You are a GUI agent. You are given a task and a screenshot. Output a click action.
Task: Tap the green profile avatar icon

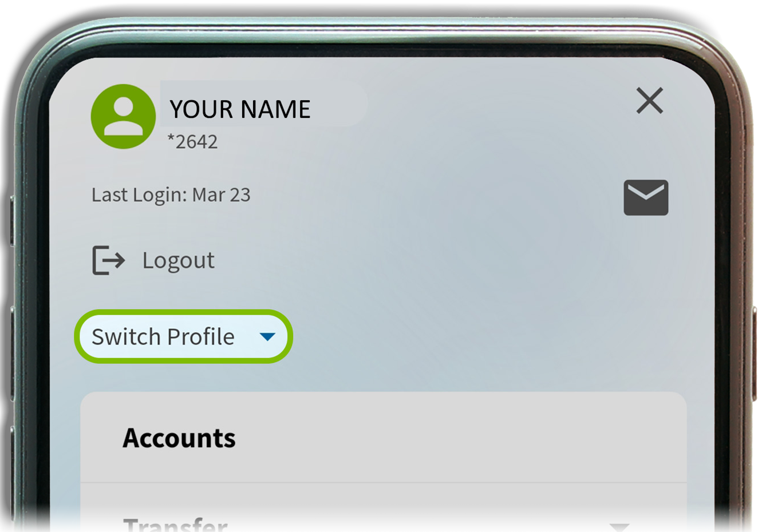coord(123,116)
